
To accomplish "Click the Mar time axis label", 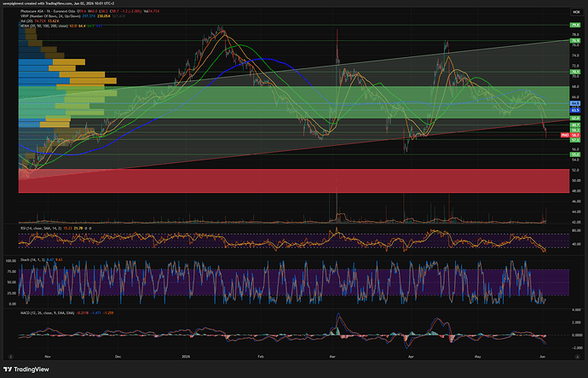I will click(x=332, y=357).
